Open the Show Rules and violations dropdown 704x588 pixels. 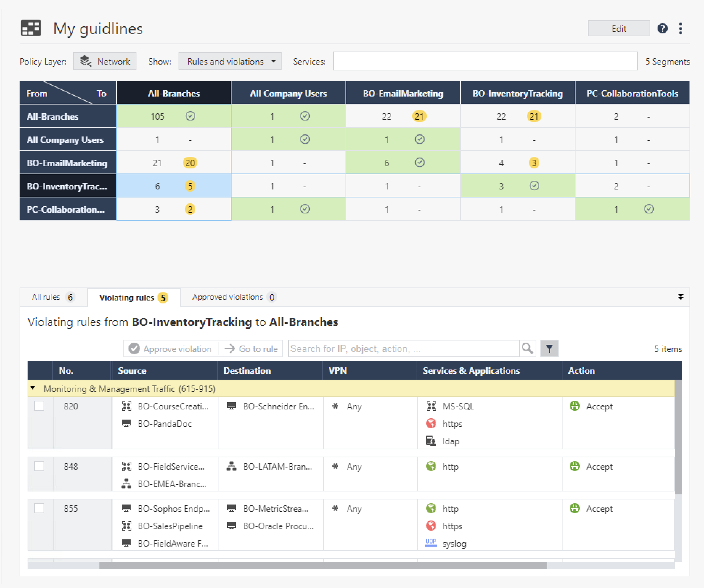pyautogui.click(x=230, y=61)
